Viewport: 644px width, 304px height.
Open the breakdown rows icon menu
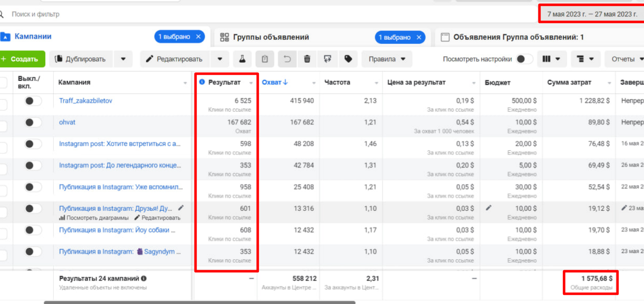585,59
